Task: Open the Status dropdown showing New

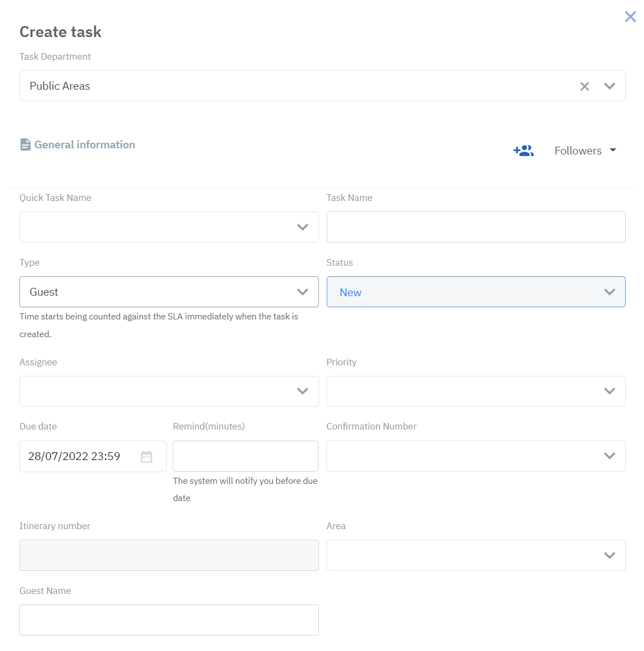Action: click(x=609, y=292)
